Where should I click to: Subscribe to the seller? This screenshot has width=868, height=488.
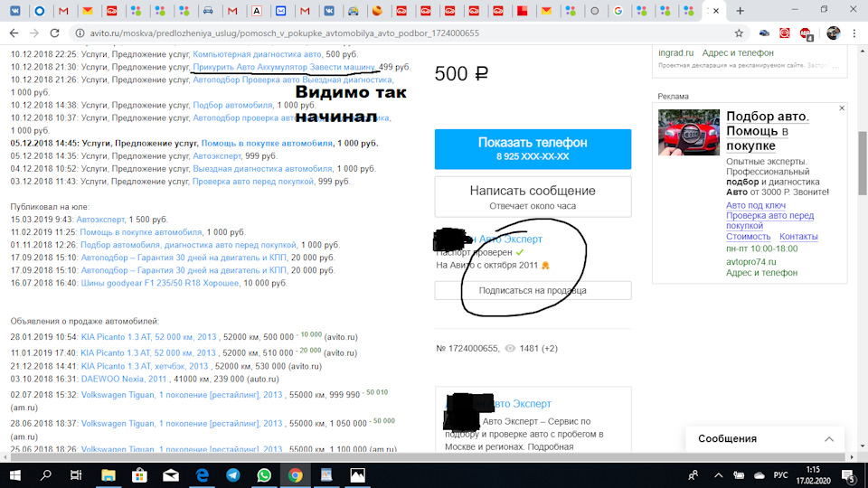point(533,290)
